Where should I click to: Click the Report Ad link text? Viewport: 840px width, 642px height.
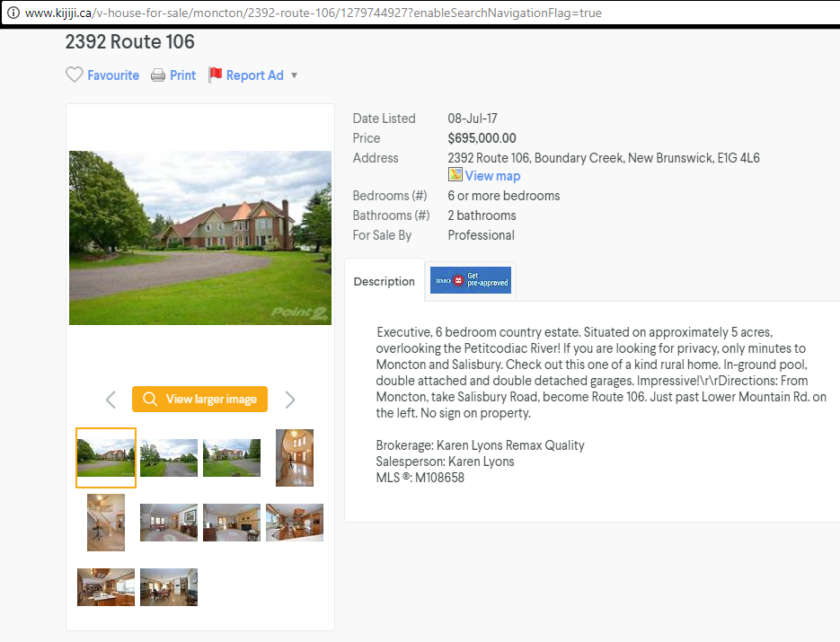(x=254, y=75)
